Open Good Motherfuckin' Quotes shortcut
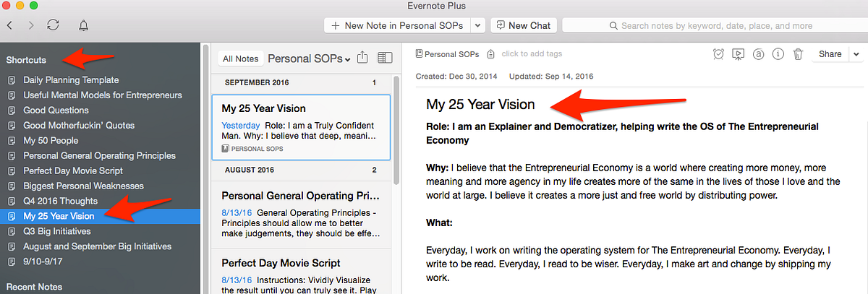868x294 pixels. 79,126
